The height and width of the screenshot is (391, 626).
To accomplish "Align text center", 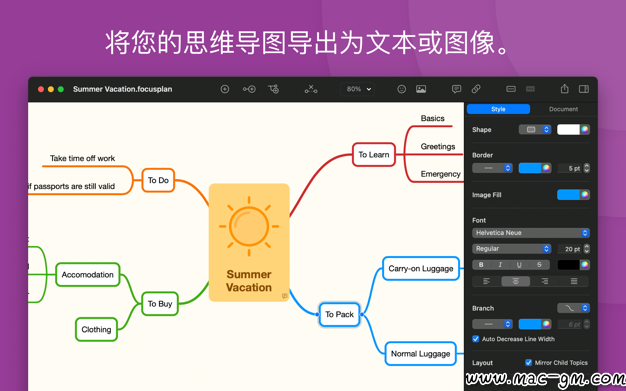I will coord(515,281).
